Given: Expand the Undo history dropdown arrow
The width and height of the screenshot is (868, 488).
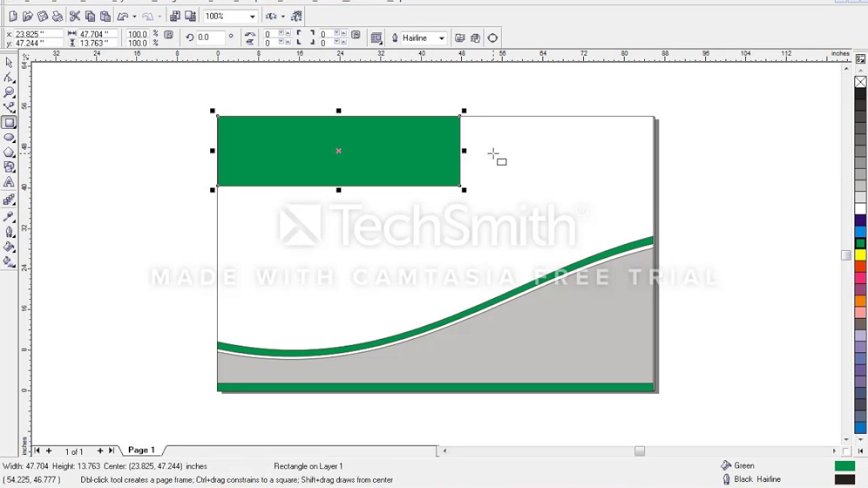Looking at the screenshot, I should click(x=134, y=16).
